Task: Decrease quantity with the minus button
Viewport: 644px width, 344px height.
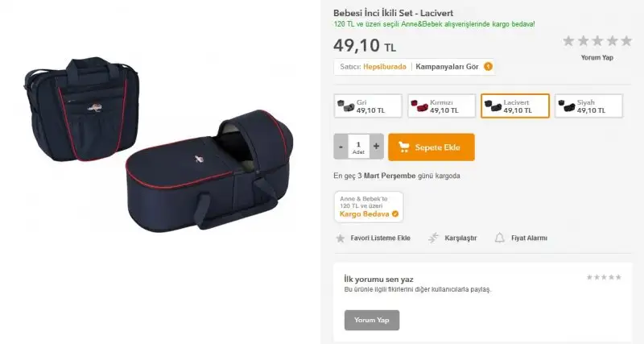Action: tap(341, 147)
